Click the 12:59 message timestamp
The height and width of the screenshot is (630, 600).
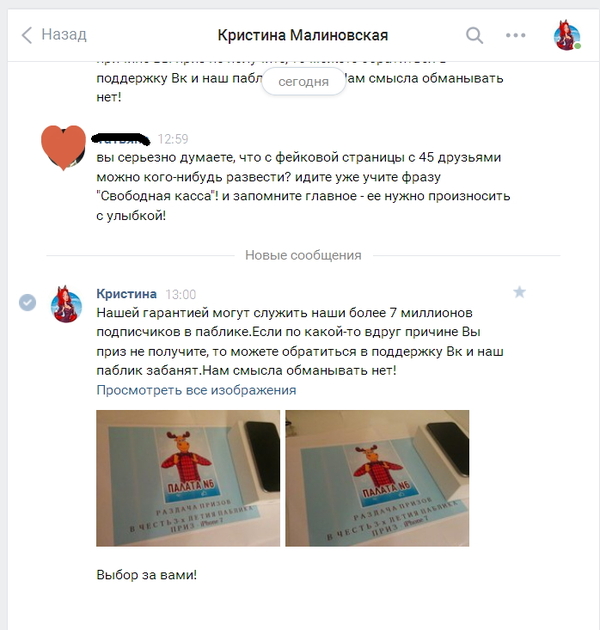pos(173,139)
